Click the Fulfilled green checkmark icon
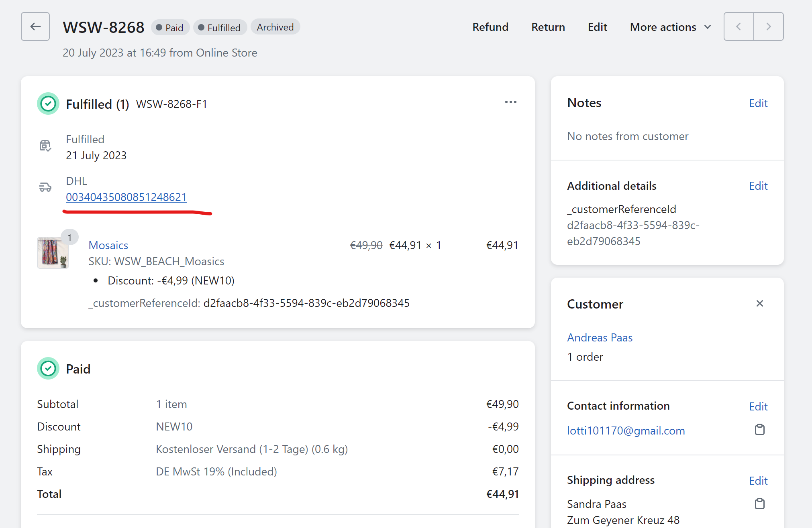The width and height of the screenshot is (812, 528). (48, 104)
